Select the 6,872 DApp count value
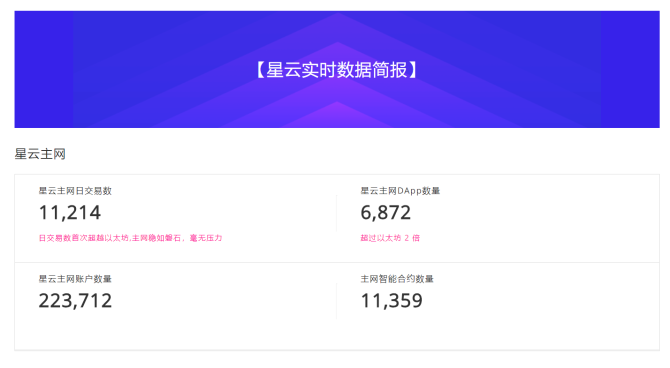670x368 pixels. [385, 213]
